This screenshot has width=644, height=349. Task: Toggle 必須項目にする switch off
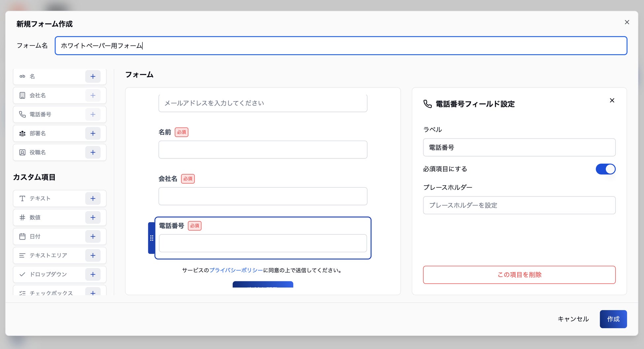[605, 169]
